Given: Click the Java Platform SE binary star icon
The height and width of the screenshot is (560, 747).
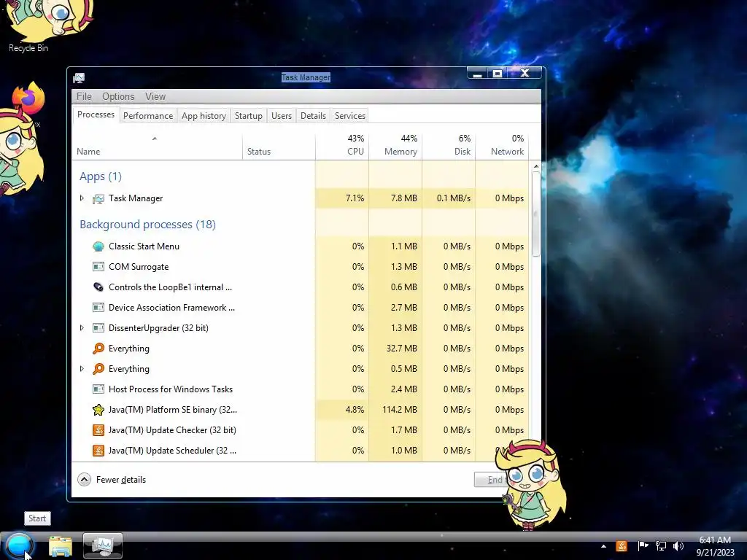Looking at the screenshot, I should click(98, 410).
